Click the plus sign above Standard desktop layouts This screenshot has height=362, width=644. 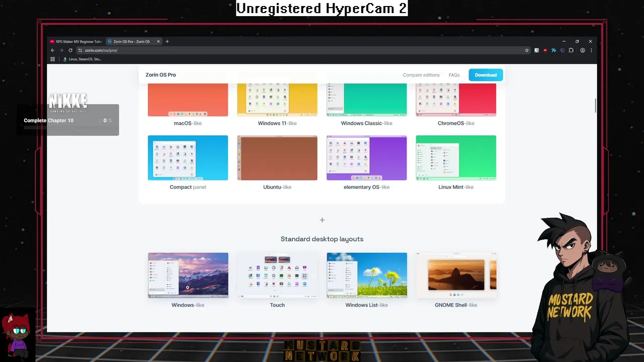[322, 220]
